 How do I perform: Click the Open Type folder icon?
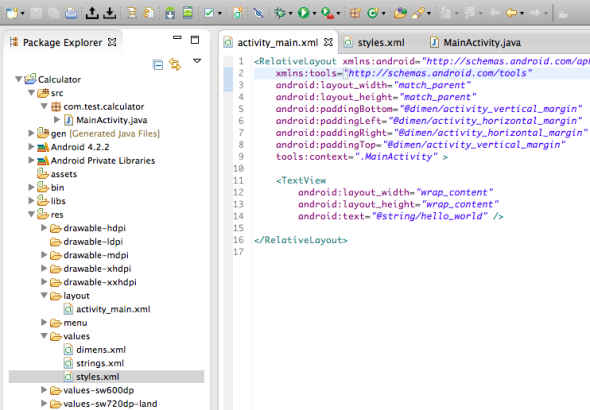[x=400, y=13]
